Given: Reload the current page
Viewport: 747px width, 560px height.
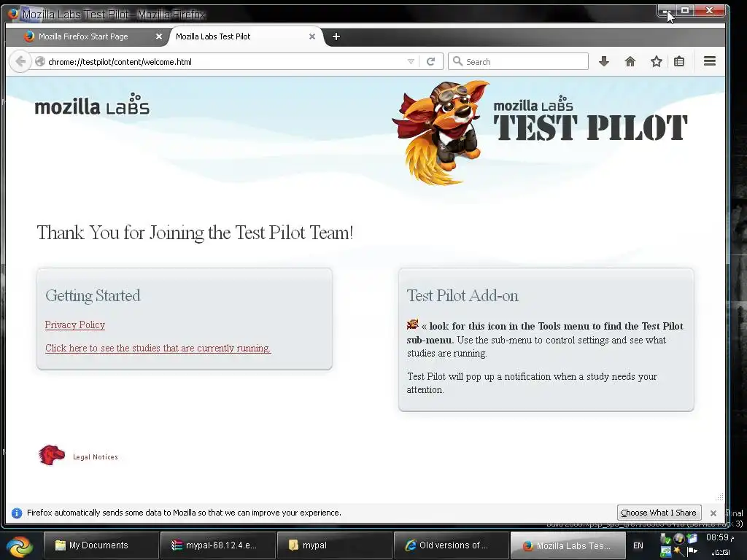Looking at the screenshot, I should pos(430,61).
